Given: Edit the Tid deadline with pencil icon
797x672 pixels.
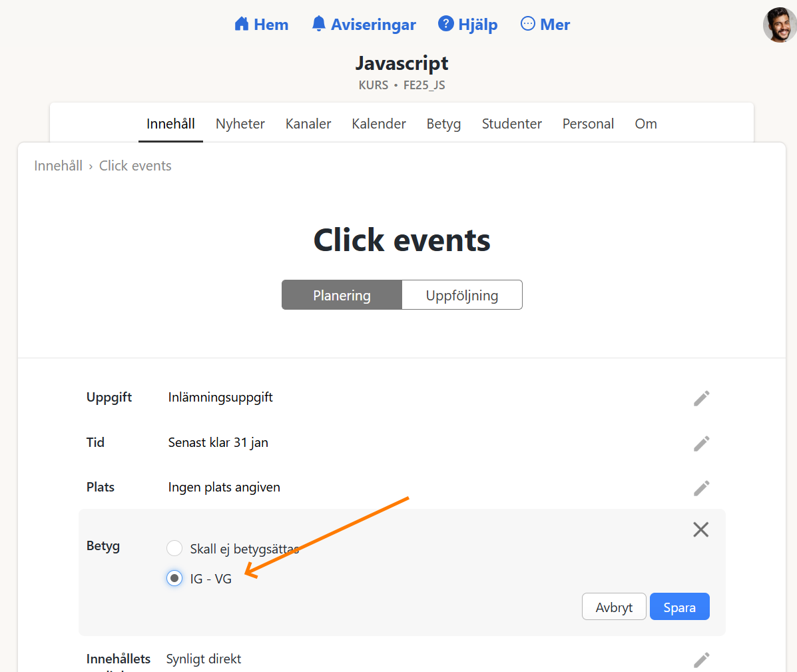Looking at the screenshot, I should pos(701,444).
